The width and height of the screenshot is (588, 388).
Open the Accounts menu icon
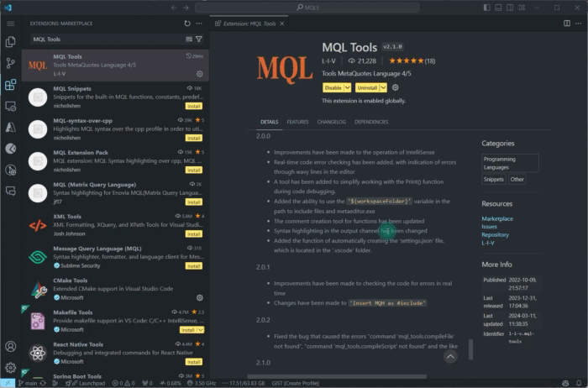[10, 346]
